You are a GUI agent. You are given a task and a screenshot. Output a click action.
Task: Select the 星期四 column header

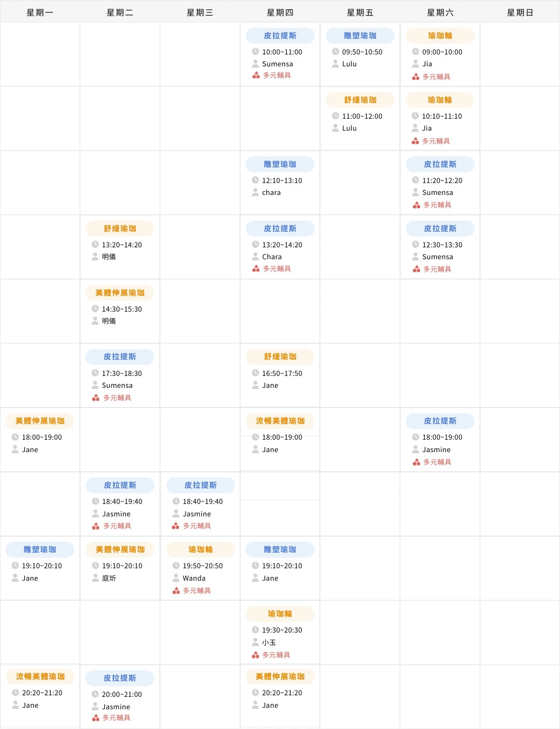tap(280, 12)
